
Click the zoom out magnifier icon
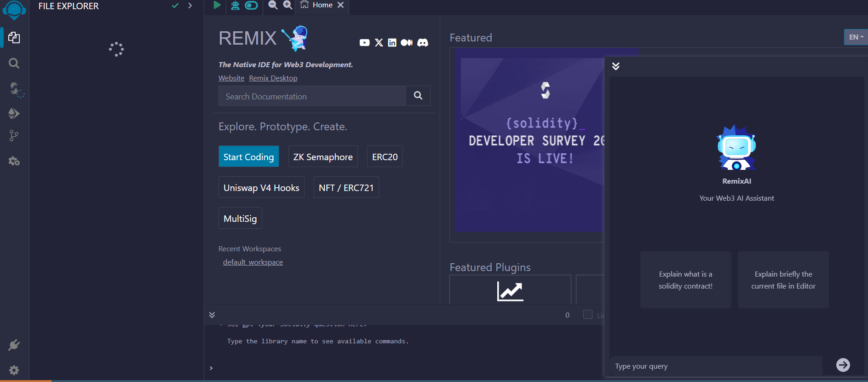[273, 5]
